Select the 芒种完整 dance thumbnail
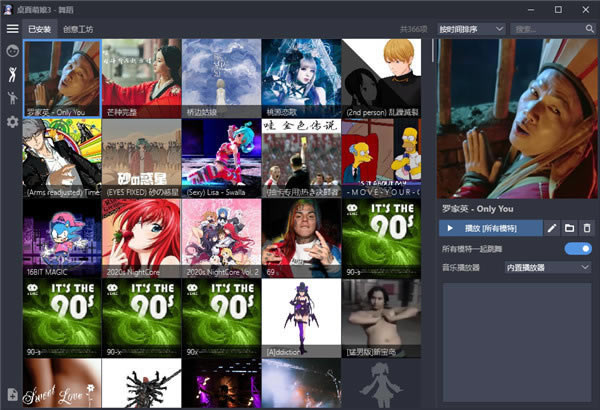Image resolution: width=600 pixels, height=410 pixels. click(x=142, y=78)
